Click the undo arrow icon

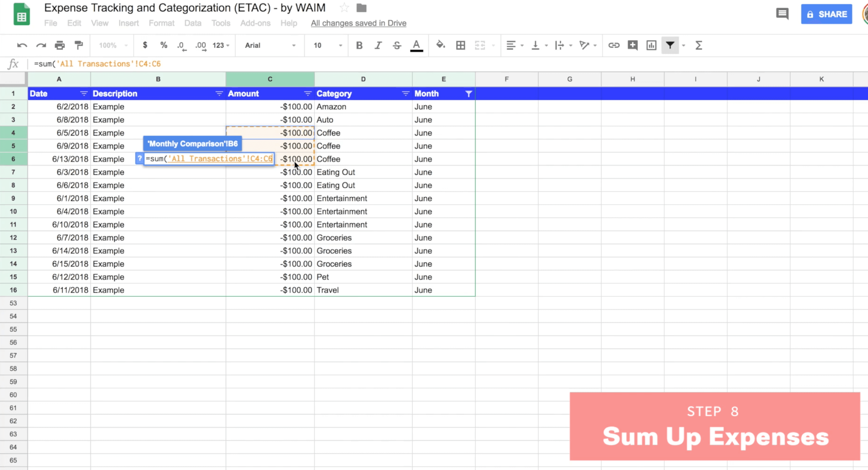[22, 45]
